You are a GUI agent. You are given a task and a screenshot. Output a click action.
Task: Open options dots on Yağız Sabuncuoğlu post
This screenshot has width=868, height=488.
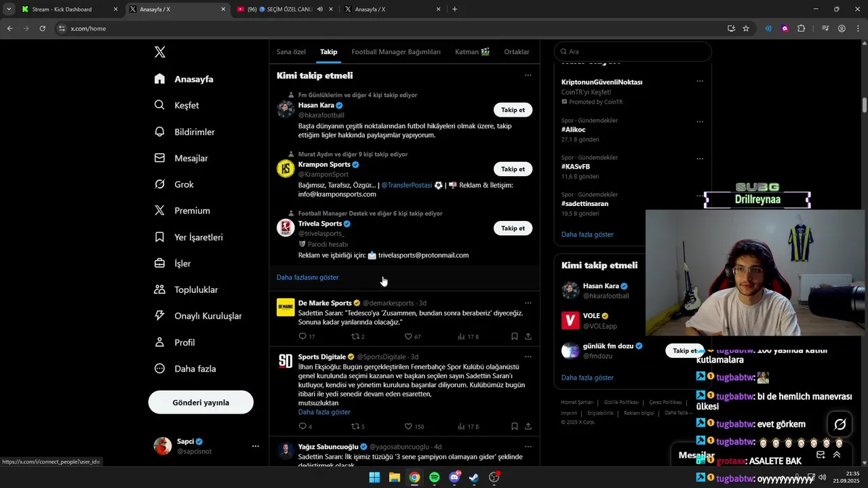tap(528, 447)
